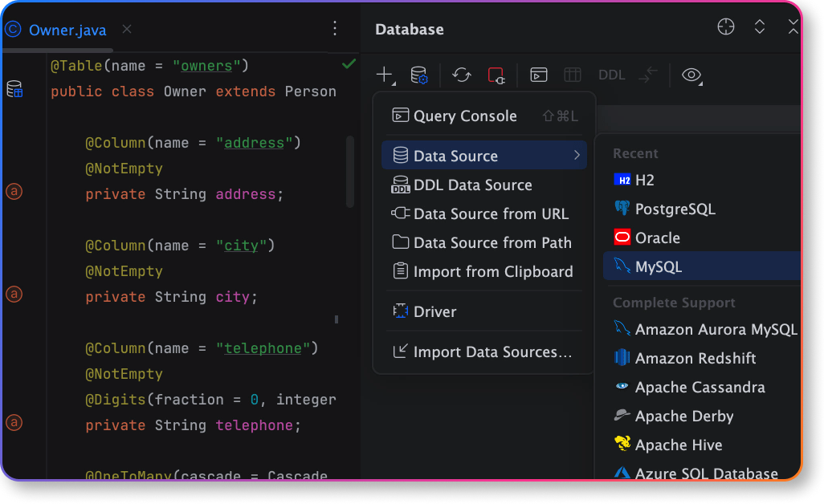Select Query Console menu item
This screenshot has height=504, width=824.
coord(484,116)
